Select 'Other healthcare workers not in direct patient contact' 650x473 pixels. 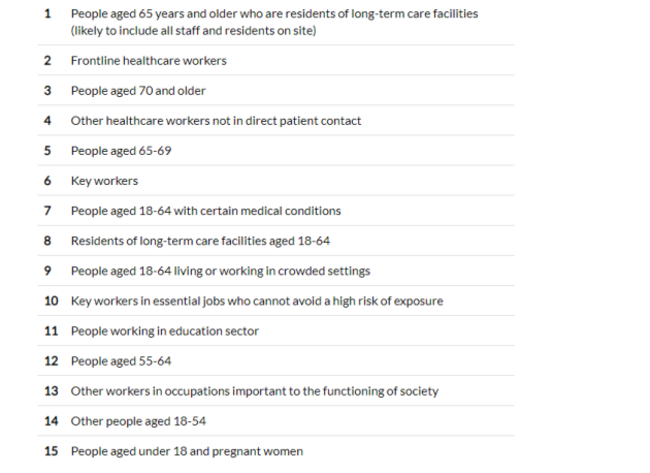[215, 121]
